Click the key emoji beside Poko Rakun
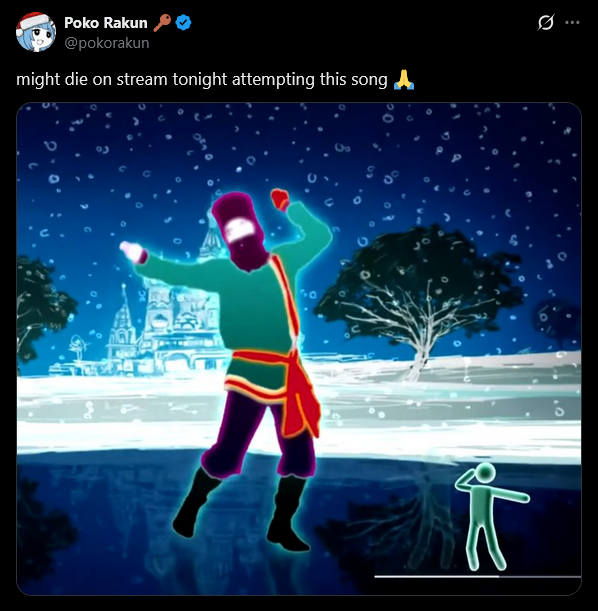Screen dimensions: 598x611 coord(162,23)
